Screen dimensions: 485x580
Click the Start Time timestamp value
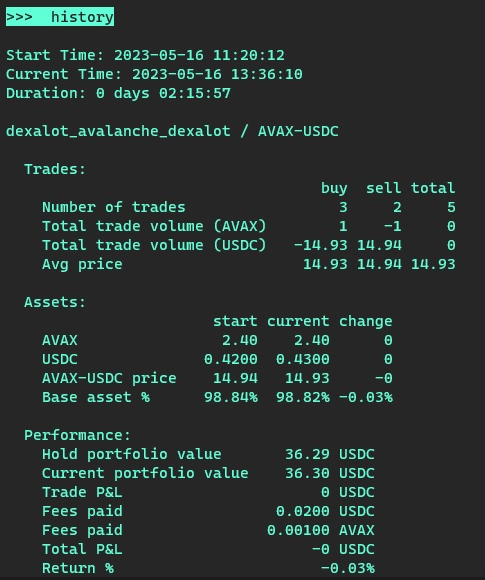(x=199, y=55)
